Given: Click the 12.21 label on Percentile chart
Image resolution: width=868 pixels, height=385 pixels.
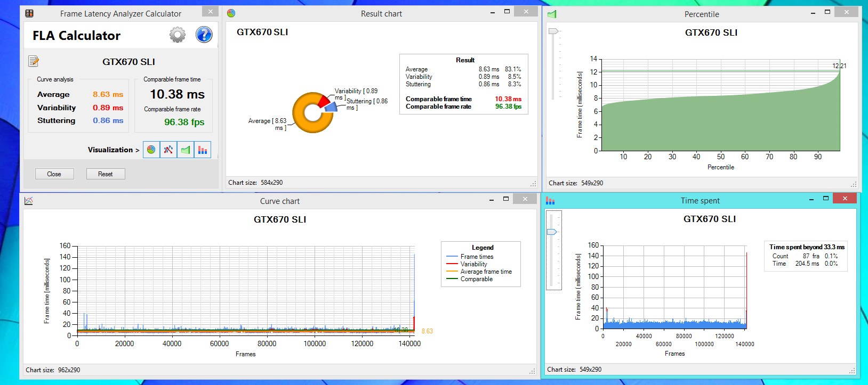Looking at the screenshot, I should tap(839, 66).
